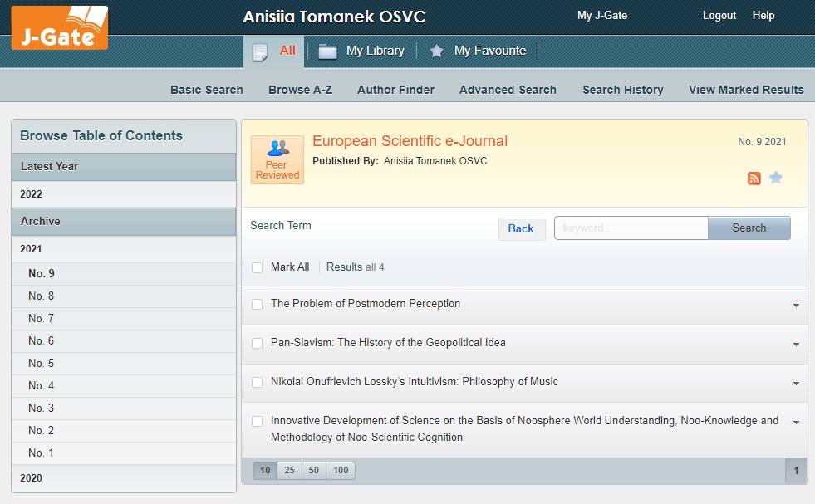Click the Peer Reviewed badge icon
815x504 pixels.
(x=277, y=159)
